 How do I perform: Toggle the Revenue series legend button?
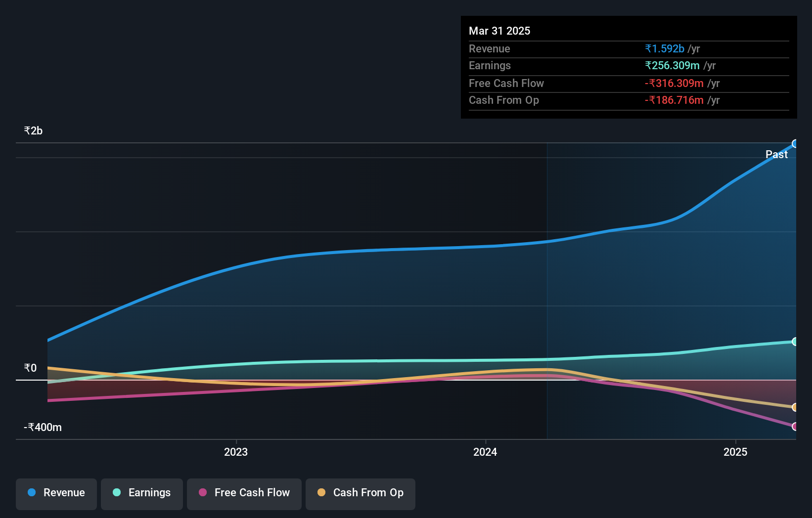pos(56,494)
